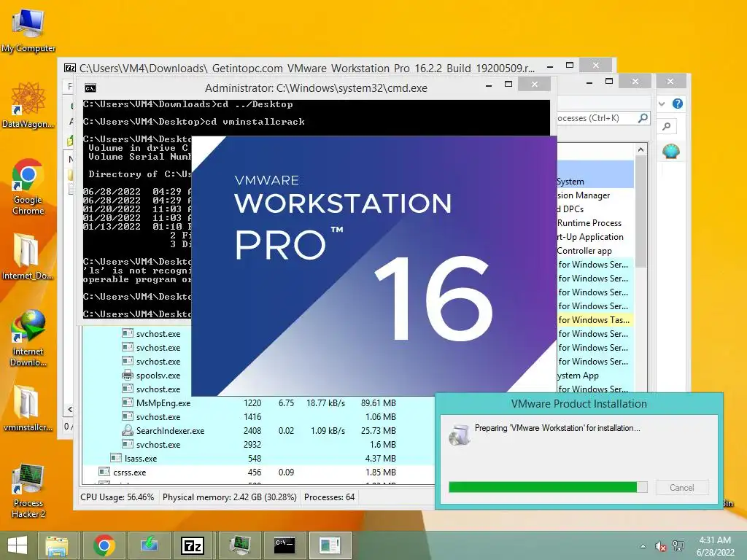Click the search magnifier in processes box

643,117
